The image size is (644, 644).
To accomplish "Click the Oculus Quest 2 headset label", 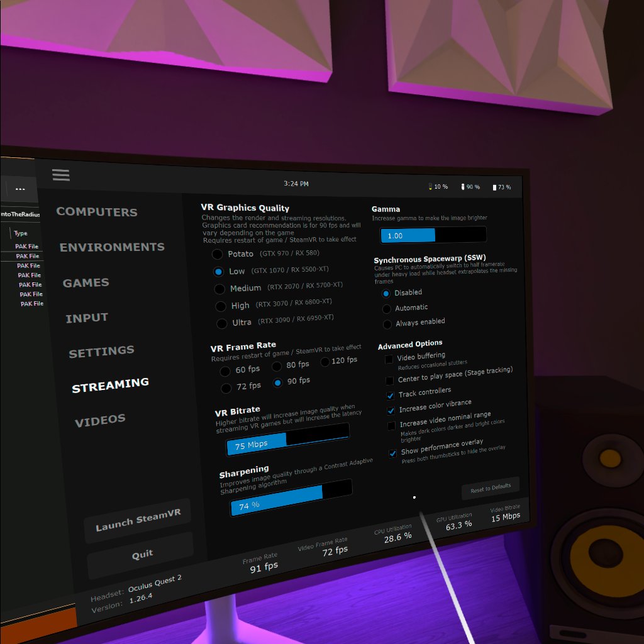I will 155,583.
